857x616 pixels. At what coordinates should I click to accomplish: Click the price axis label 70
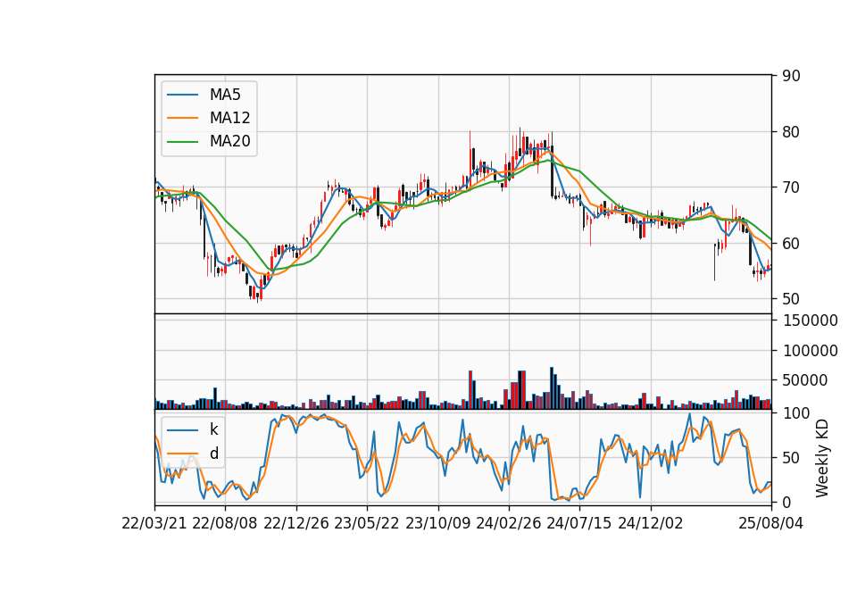(791, 187)
